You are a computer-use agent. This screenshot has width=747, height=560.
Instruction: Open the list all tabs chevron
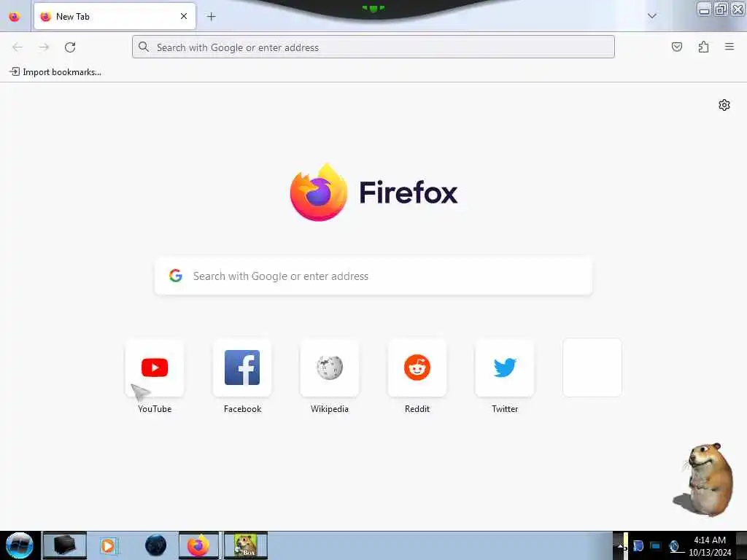[x=651, y=16]
